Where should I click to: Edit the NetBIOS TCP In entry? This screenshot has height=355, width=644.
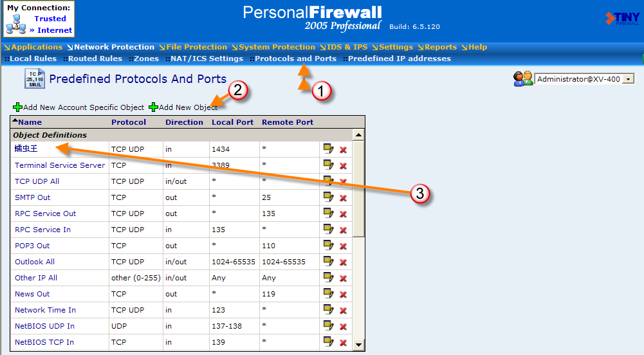tap(328, 341)
